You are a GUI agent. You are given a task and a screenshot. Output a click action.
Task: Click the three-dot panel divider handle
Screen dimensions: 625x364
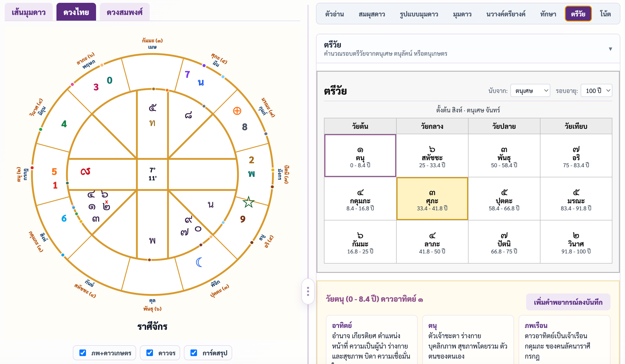point(308,291)
